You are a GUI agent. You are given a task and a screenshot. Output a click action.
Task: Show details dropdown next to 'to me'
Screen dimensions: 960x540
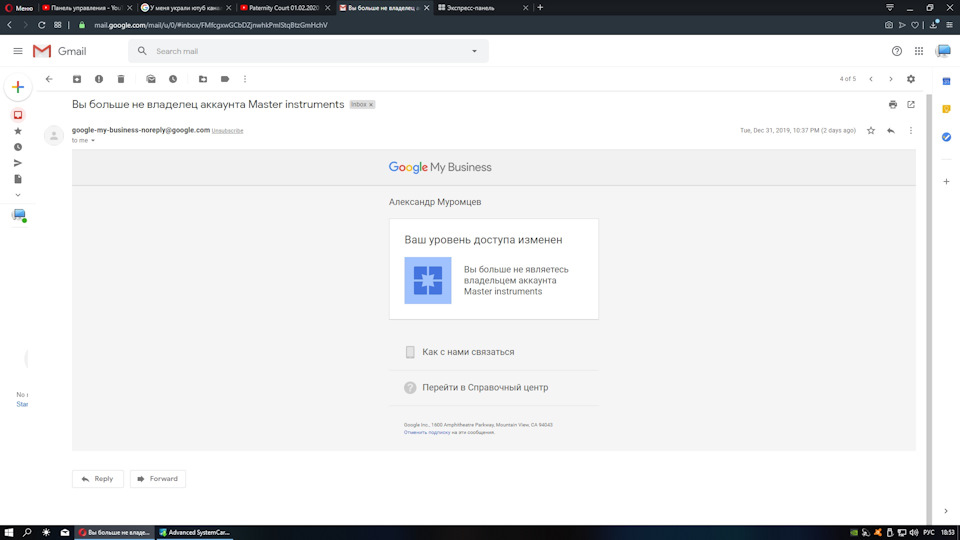[93, 141]
